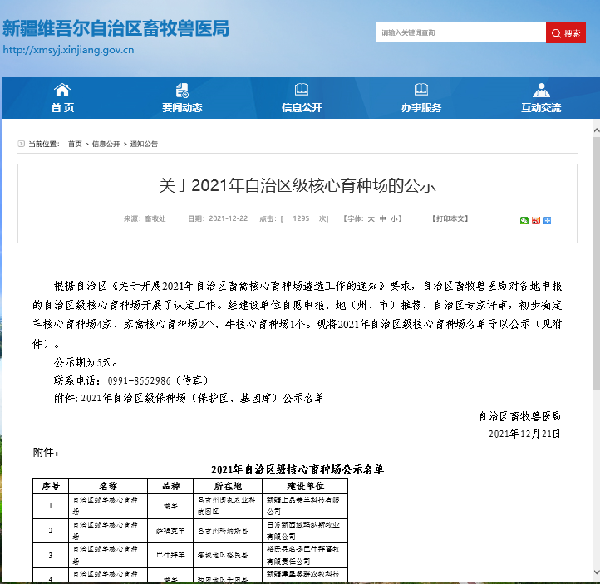Screen dimensions: 600x584
Task: Click the scrollbar down arrow
Action: tap(596, 573)
